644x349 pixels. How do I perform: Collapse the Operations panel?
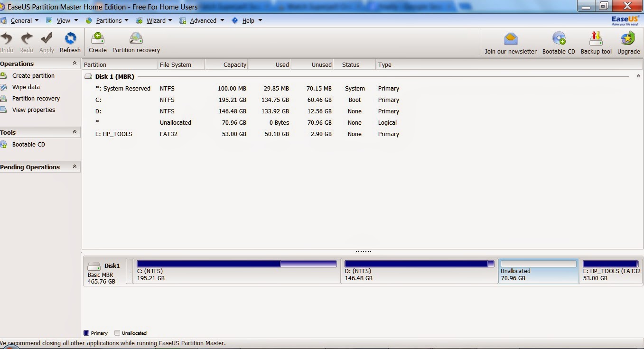[x=74, y=63]
